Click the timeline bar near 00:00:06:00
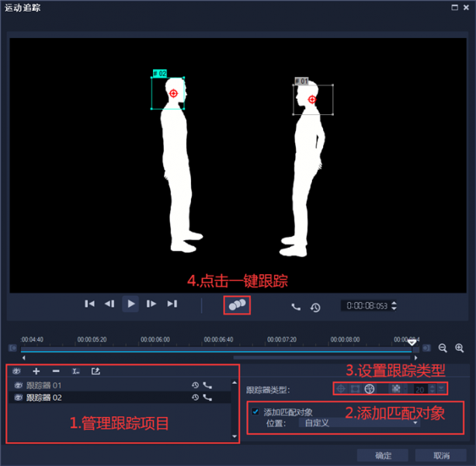The width and height of the screenshot is (476, 466). click(155, 349)
